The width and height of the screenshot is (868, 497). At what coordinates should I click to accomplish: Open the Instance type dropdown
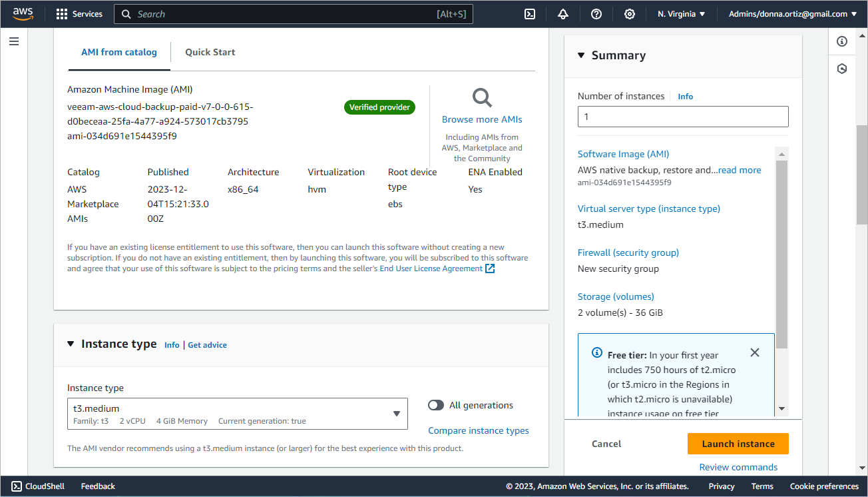[x=237, y=414]
